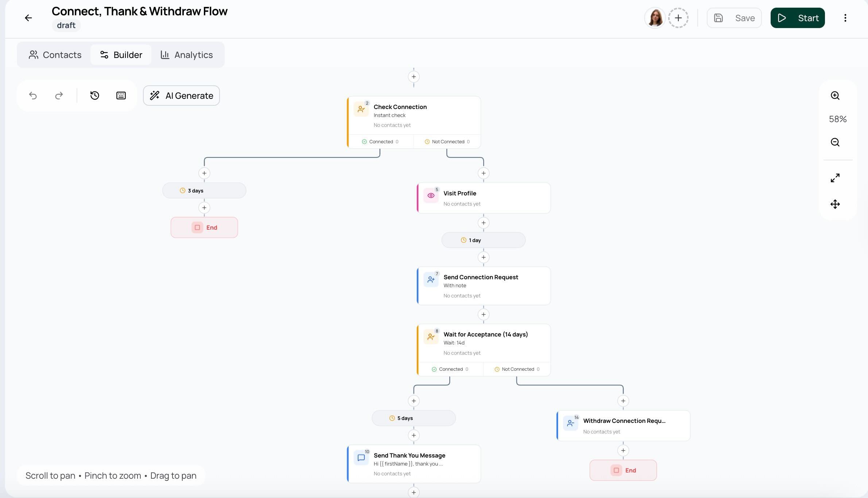
Task: Open the AI Generate tool
Action: 181,96
